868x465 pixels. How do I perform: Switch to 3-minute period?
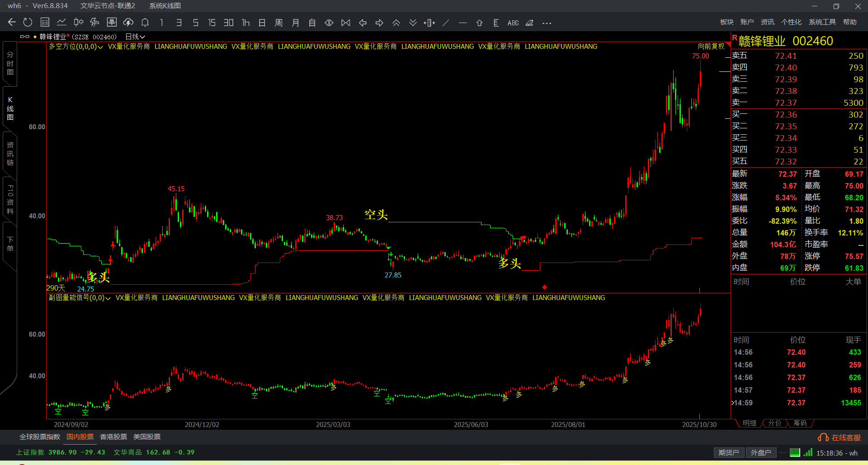[179, 22]
